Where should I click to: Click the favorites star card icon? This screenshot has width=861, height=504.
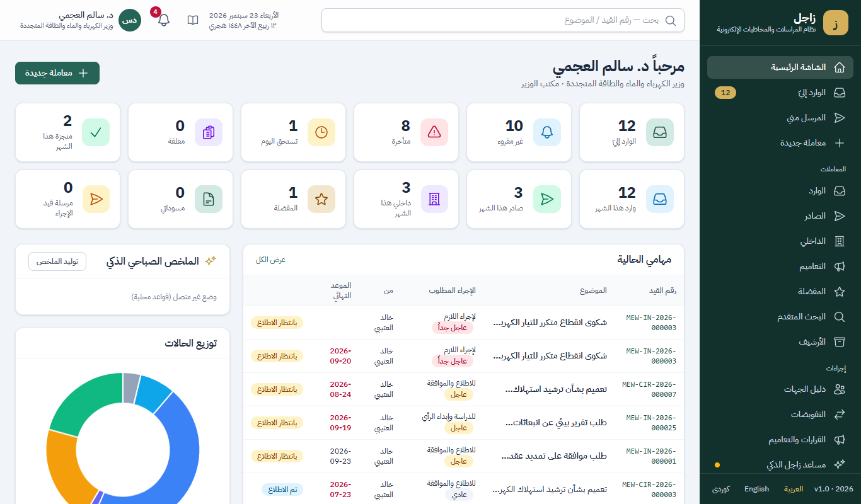pyautogui.click(x=321, y=199)
